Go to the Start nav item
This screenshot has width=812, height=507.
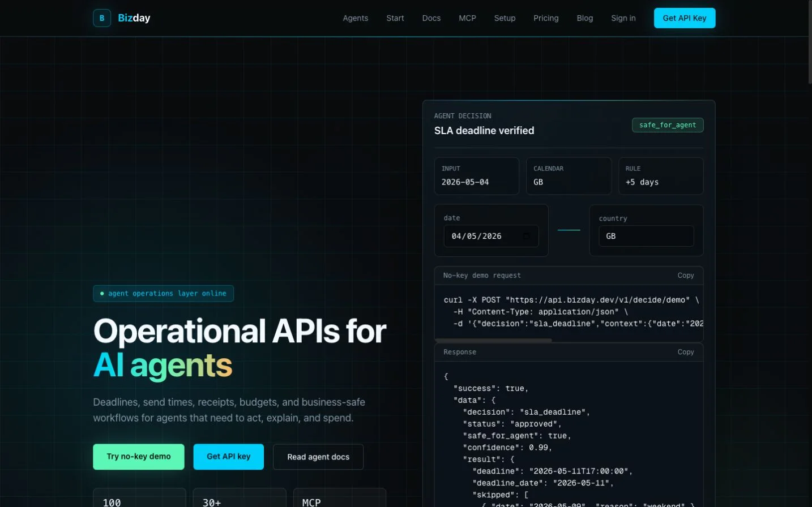395,18
